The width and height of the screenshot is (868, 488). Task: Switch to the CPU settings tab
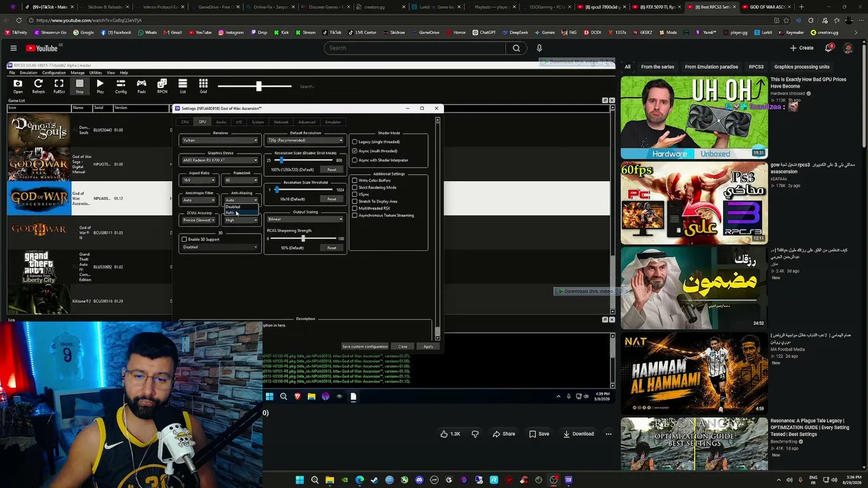pos(184,122)
